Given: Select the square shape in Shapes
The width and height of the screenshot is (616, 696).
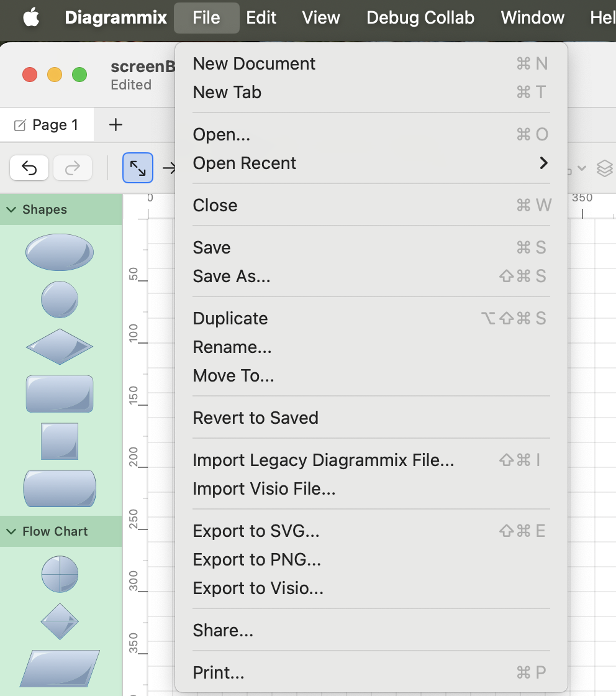Looking at the screenshot, I should click(60, 441).
